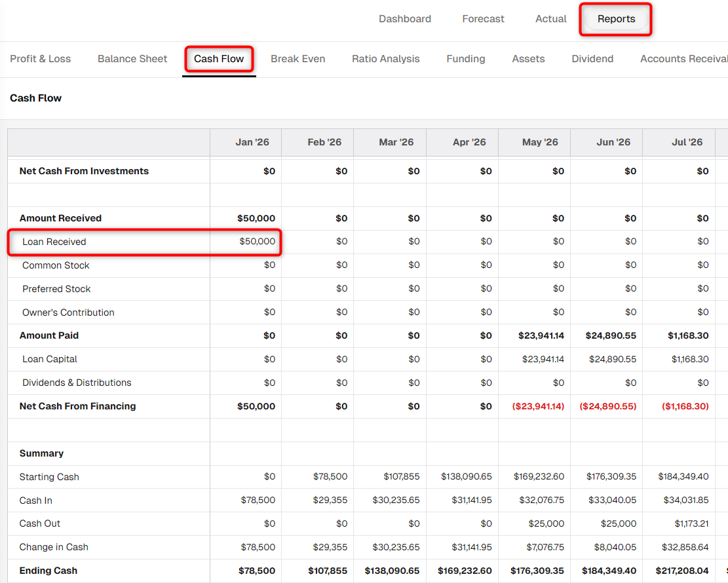The width and height of the screenshot is (728, 583).
Task: Open the Assets report tab
Action: (528, 59)
